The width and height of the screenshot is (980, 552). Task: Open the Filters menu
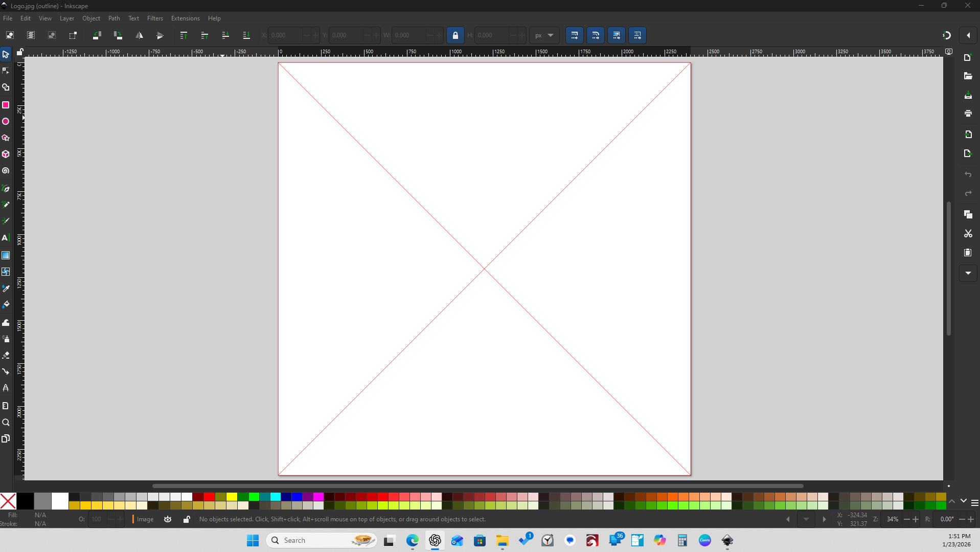click(155, 18)
